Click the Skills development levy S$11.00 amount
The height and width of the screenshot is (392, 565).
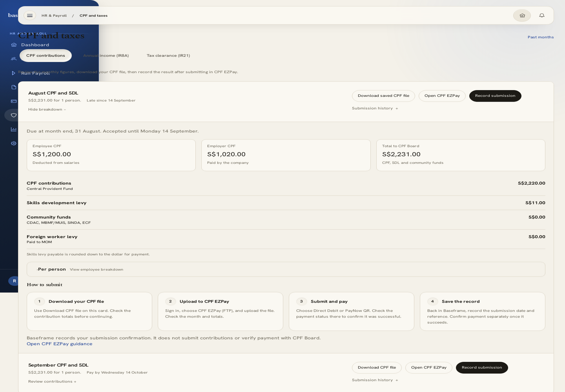tap(535, 203)
